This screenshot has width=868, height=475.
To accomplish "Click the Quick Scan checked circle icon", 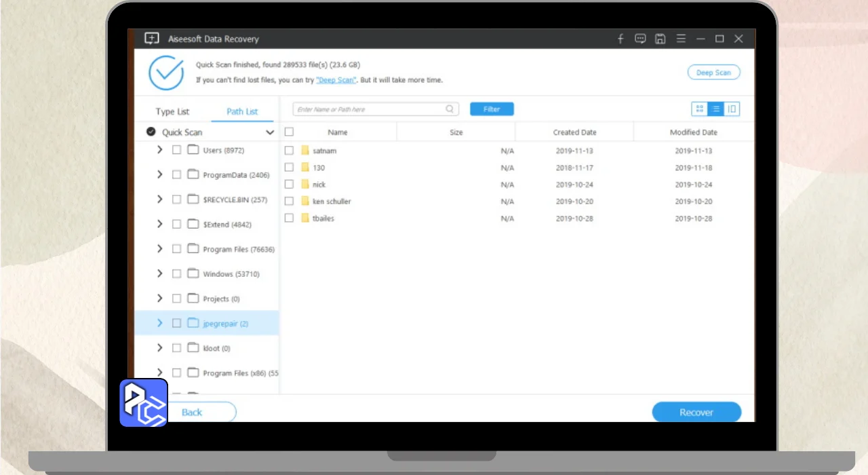I will 151,132.
